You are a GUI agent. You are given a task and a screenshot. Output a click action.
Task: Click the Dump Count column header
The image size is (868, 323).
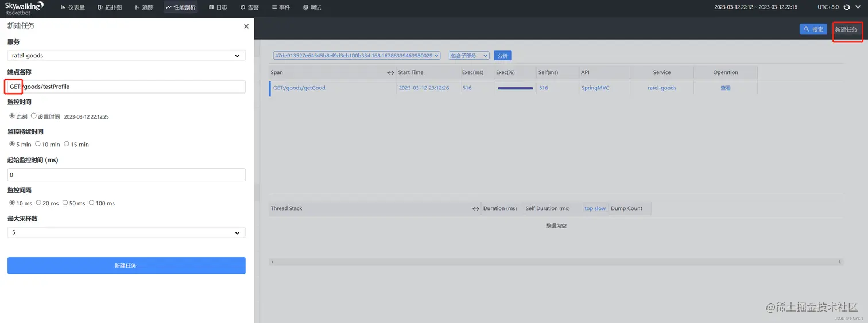[x=626, y=208]
